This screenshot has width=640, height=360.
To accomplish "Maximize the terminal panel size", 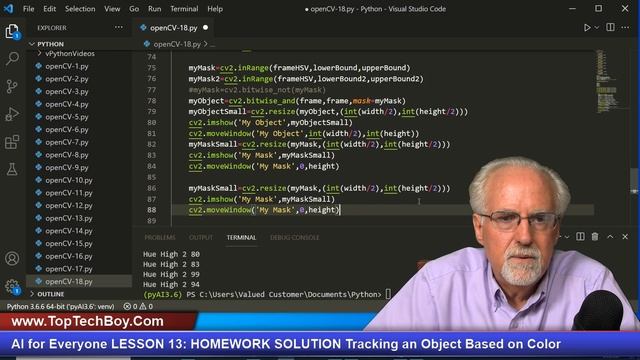I will click(610, 236).
